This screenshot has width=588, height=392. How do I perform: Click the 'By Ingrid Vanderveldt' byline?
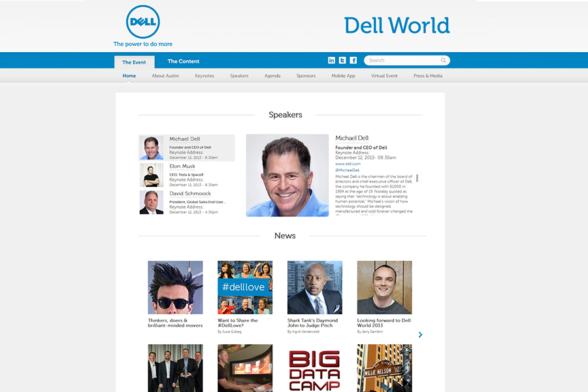tap(303, 332)
